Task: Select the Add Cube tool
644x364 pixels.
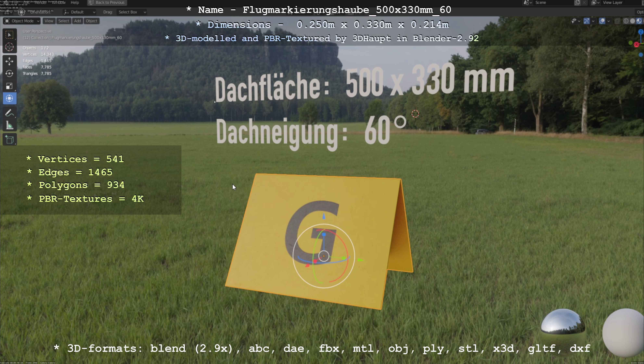Action: [9, 140]
